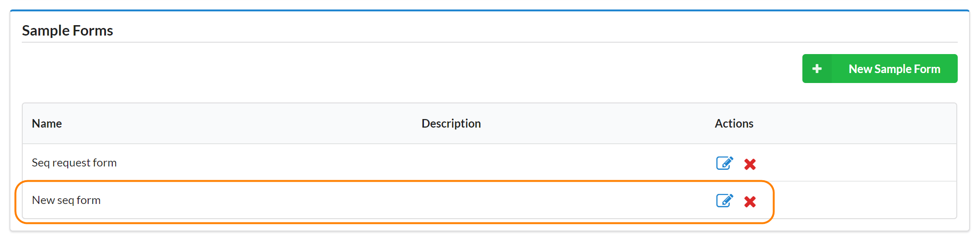Open editor for New seq form
Image resolution: width=980 pixels, height=240 pixels.
pos(724,201)
